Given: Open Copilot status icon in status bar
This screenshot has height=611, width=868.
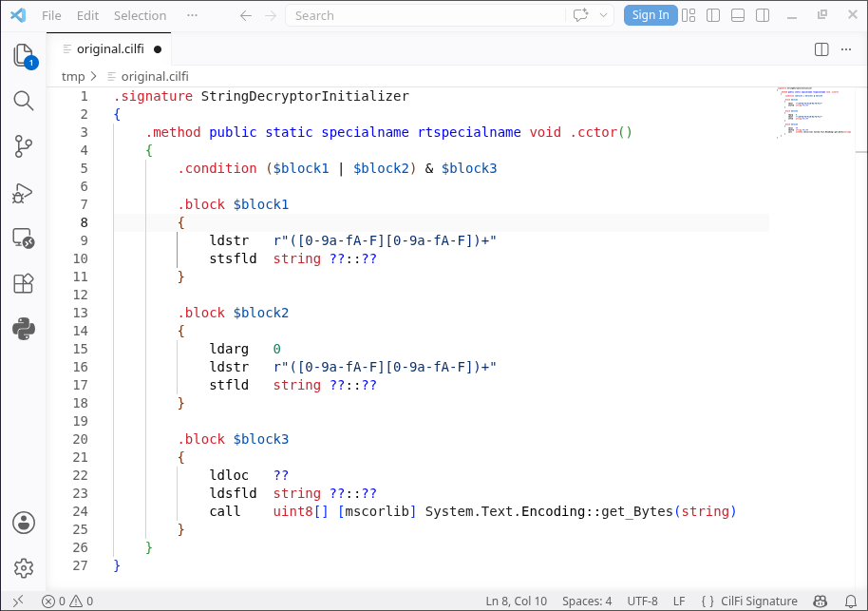Looking at the screenshot, I should [x=821, y=601].
